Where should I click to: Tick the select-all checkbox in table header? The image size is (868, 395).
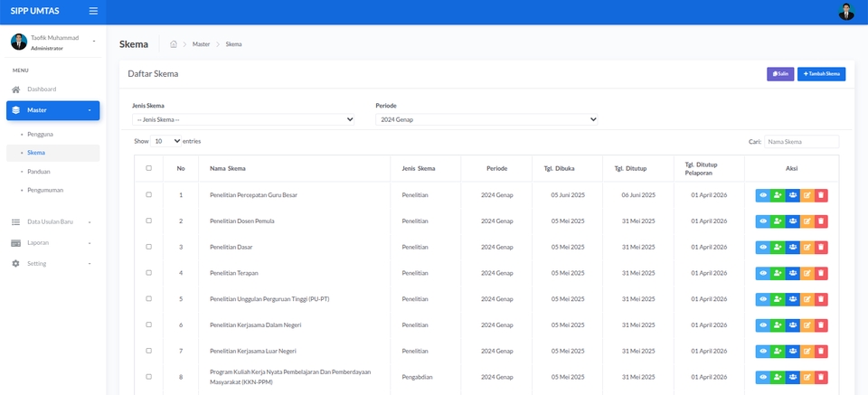[x=149, y=168]
